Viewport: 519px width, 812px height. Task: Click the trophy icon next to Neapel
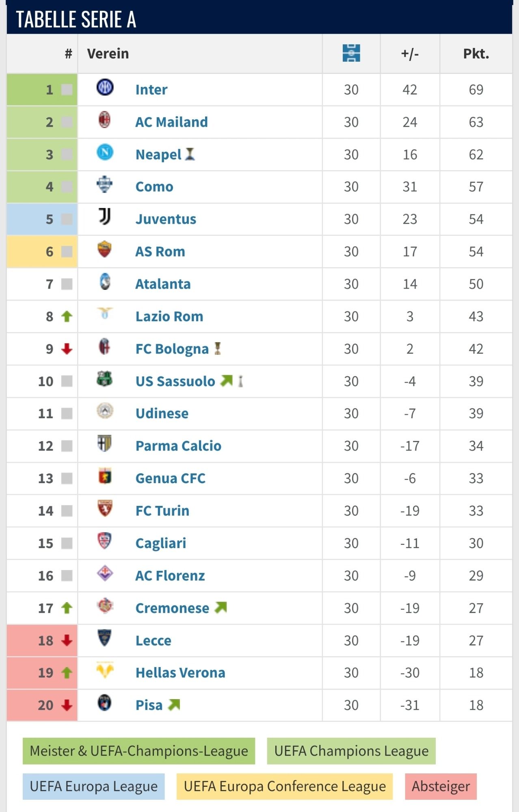click(190, 154)
